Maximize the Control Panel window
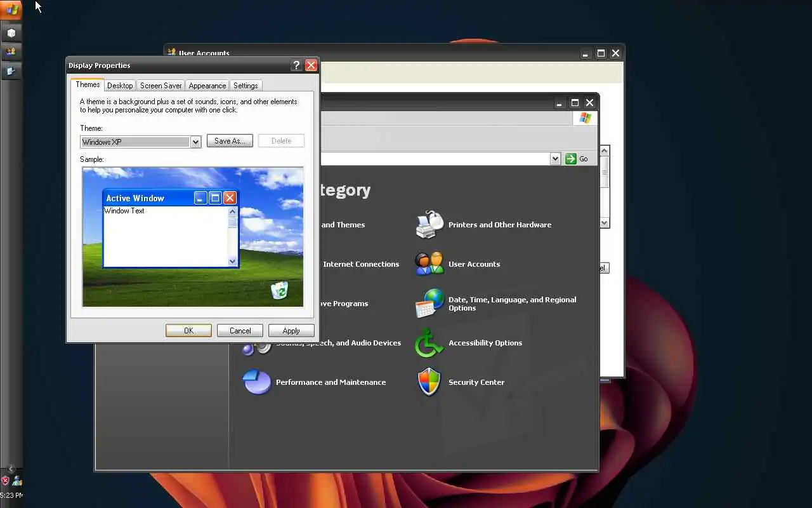The height and width of the screenshot is (508, 812). 575,103
